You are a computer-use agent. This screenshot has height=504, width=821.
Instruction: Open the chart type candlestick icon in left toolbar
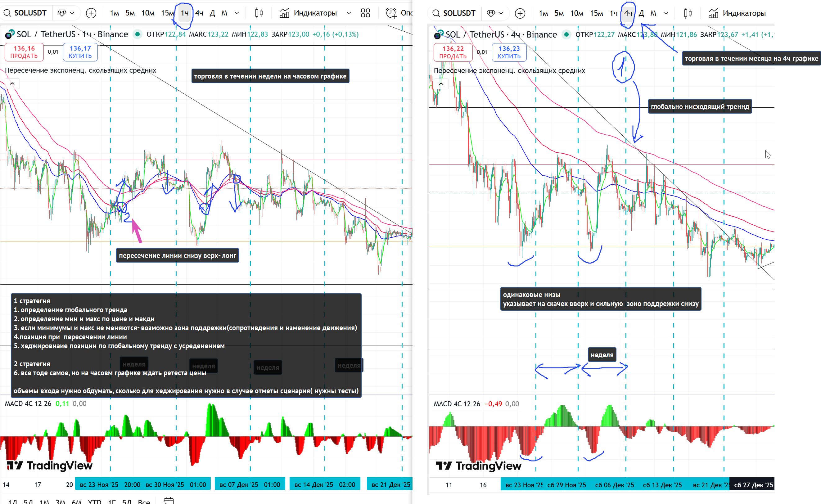[x=259, y=13]
